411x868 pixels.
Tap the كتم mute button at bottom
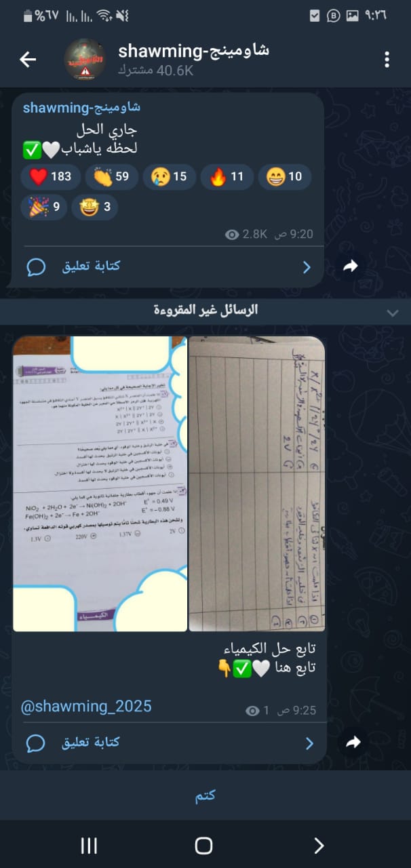click(206, 795)
